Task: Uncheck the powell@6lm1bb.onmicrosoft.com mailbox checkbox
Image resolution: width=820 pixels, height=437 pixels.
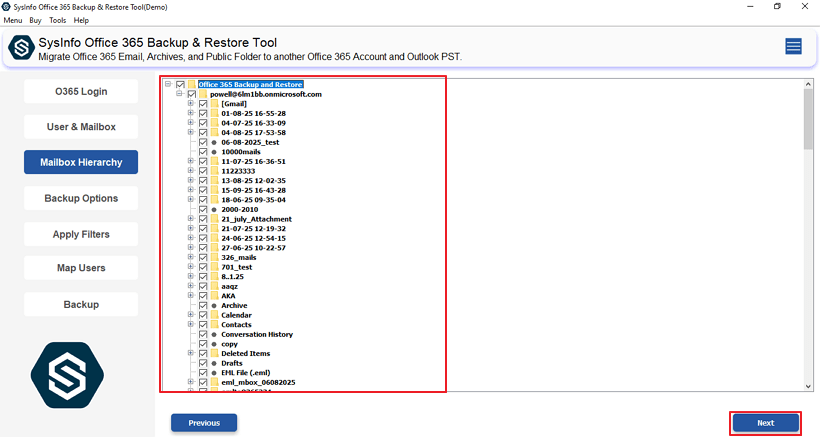Action: coord(192,94)
